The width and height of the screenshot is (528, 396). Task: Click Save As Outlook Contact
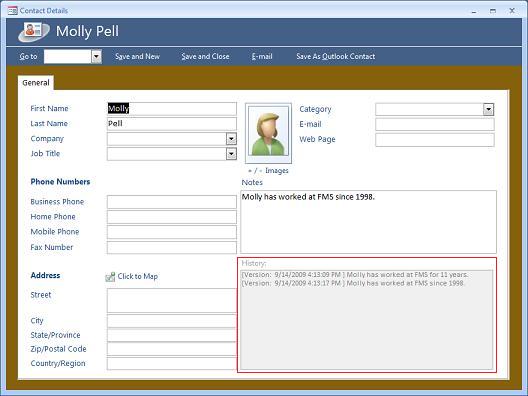pos(336,57)
